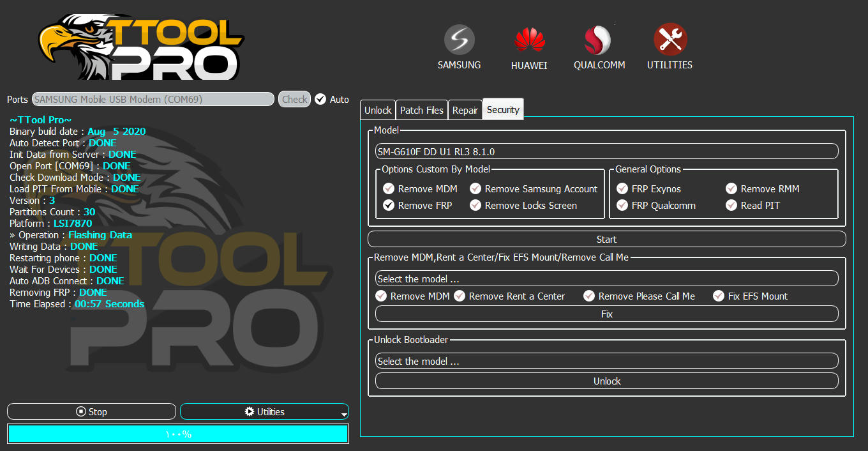Screen dimensions: 868x451
Task: Open the Qualcomm brand section
Action: click(x=599, y=47)
